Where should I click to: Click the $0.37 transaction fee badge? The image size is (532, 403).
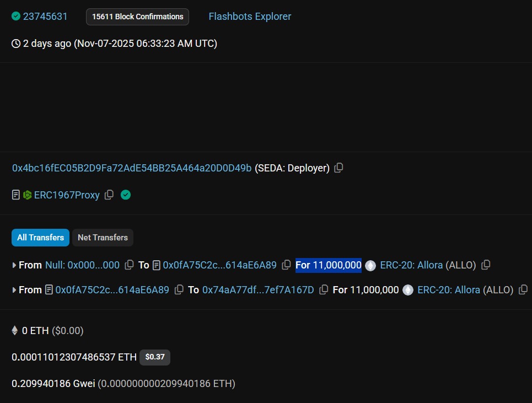pos(155,357)
